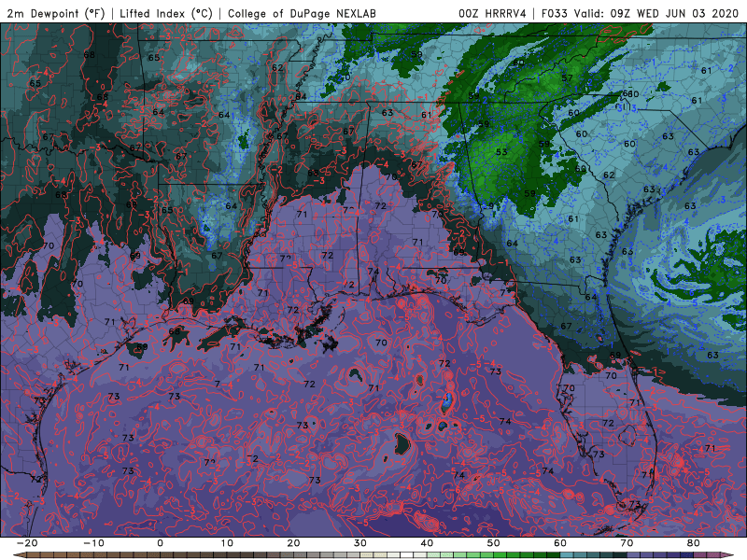Click the "2m Dewpoint (°F)" title text
Screen dimensions: 747x560
click(x=56, y=14)
